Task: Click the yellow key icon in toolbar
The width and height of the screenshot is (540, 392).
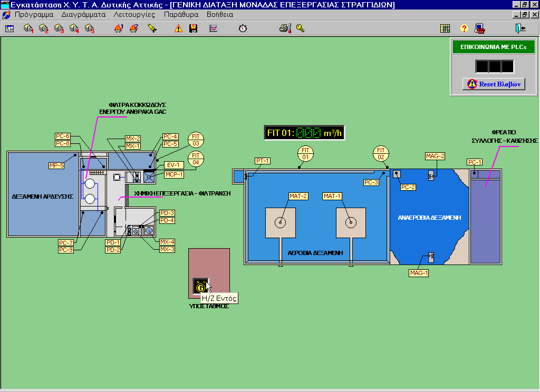Action: tap(300, 28)
